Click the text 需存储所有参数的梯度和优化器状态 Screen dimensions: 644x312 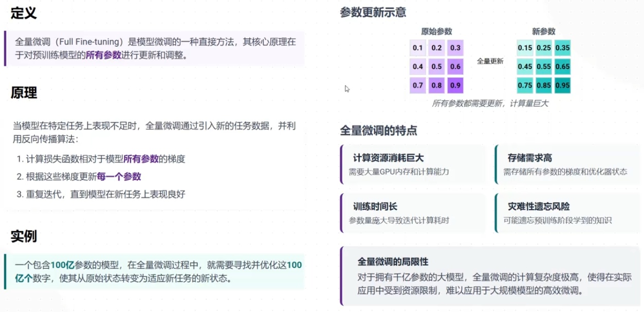[x=565, y=172]
